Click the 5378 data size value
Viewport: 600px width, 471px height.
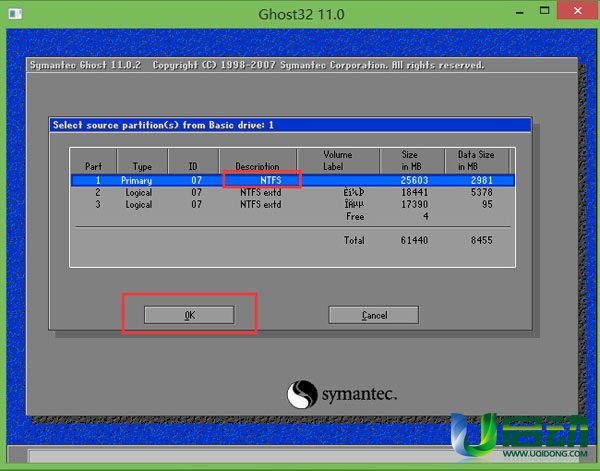(x=481, y=192)
